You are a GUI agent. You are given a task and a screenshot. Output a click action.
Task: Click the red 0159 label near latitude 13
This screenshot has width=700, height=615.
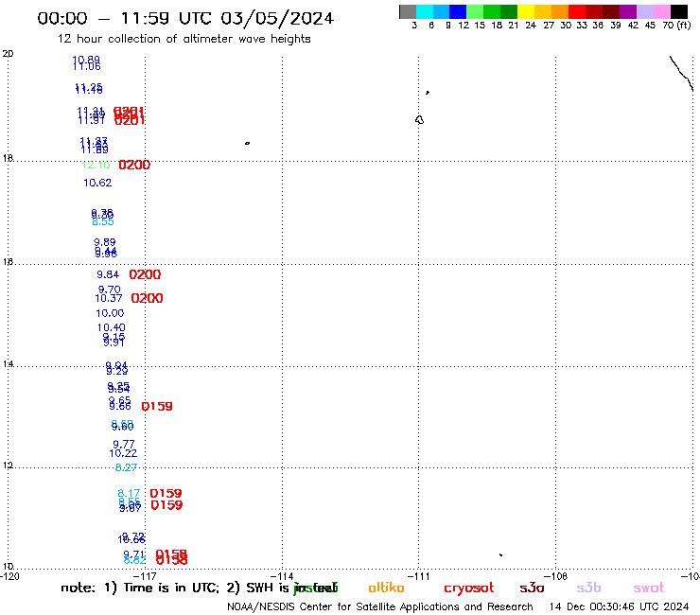click(x=157, y=407)
